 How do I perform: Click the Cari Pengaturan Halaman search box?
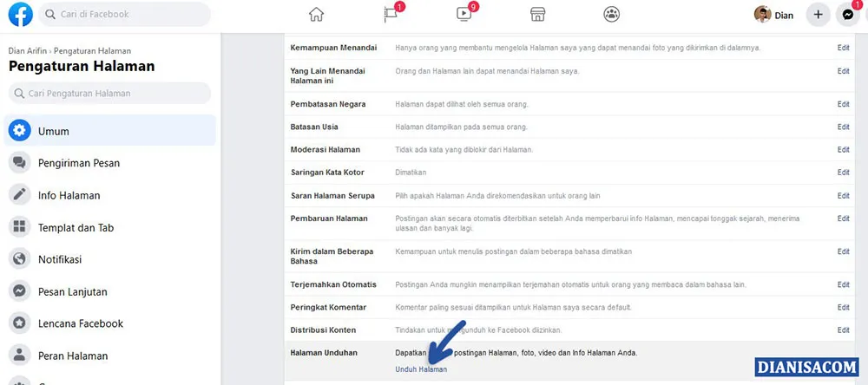point(109,93)
